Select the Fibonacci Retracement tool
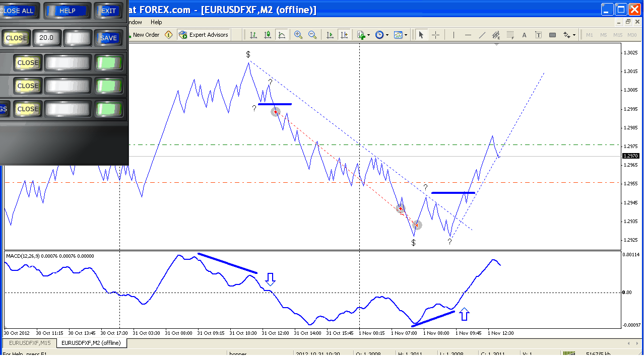The height and width of the screenshot is (361, 644). [510, 35]
